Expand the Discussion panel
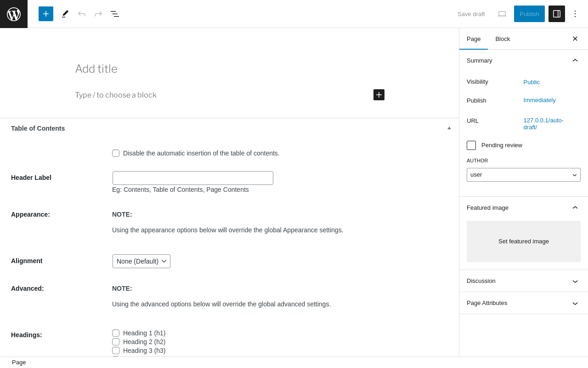The width and height of the screenshot is (588, 368). 524,281
